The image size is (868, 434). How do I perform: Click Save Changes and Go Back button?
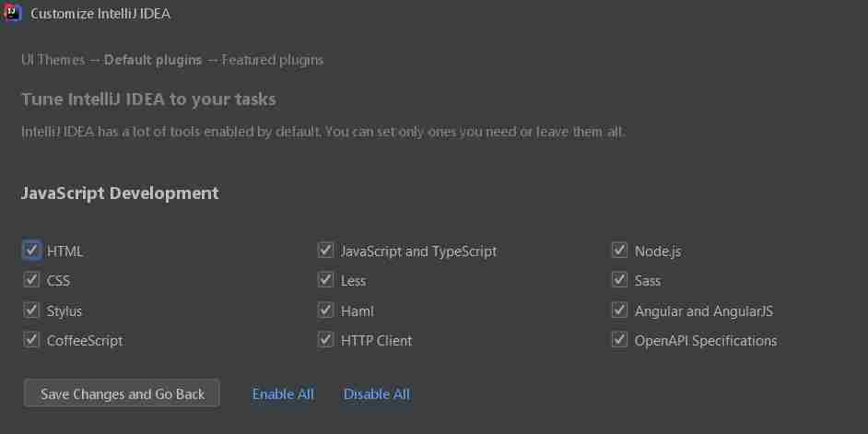[122, 393]
